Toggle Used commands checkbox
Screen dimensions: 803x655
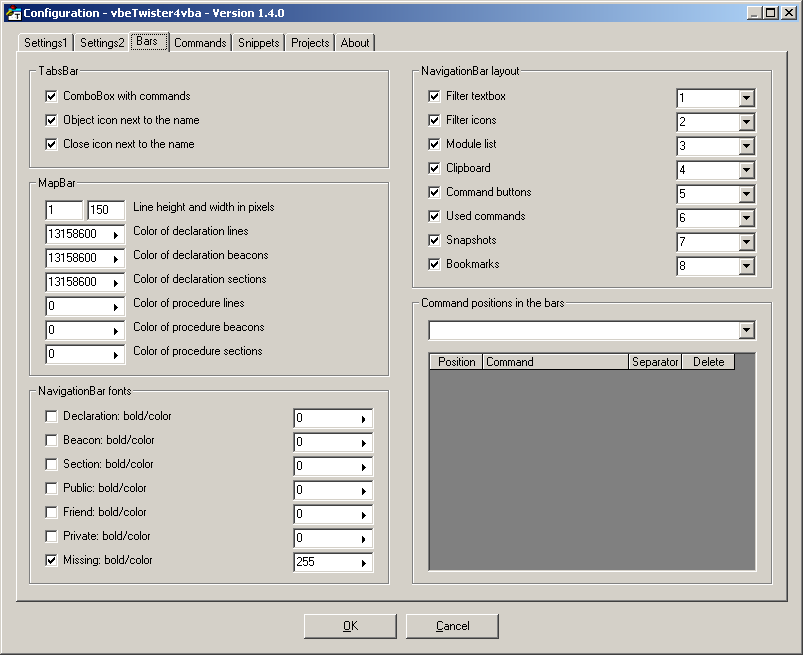(434, 217)
